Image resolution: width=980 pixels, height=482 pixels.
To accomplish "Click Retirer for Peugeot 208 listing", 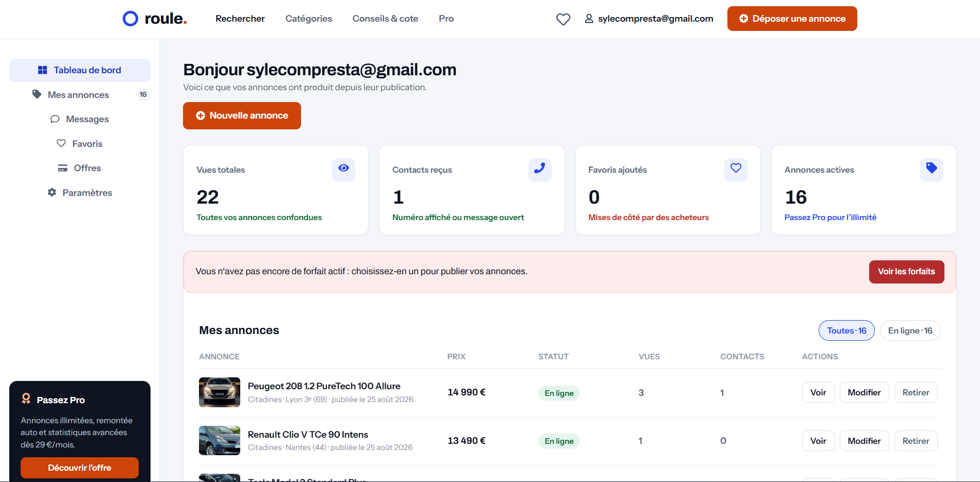I will point(916,392).
